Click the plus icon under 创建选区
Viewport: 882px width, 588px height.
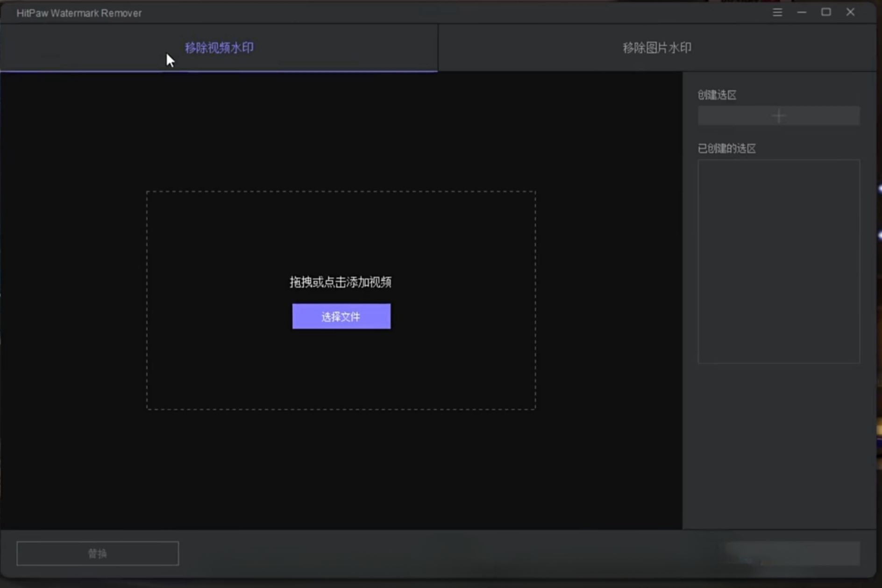pyautogui.click(x=778, y=116)
